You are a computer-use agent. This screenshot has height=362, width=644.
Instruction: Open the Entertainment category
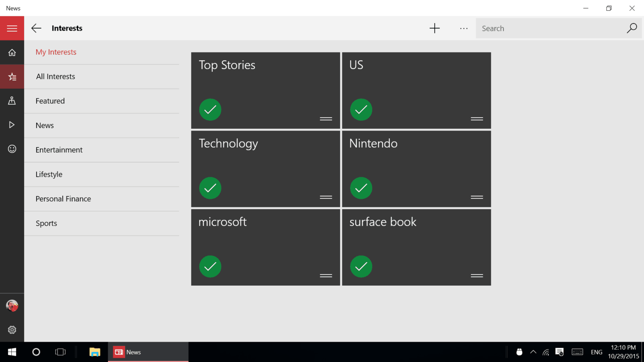tap(102, 150)
